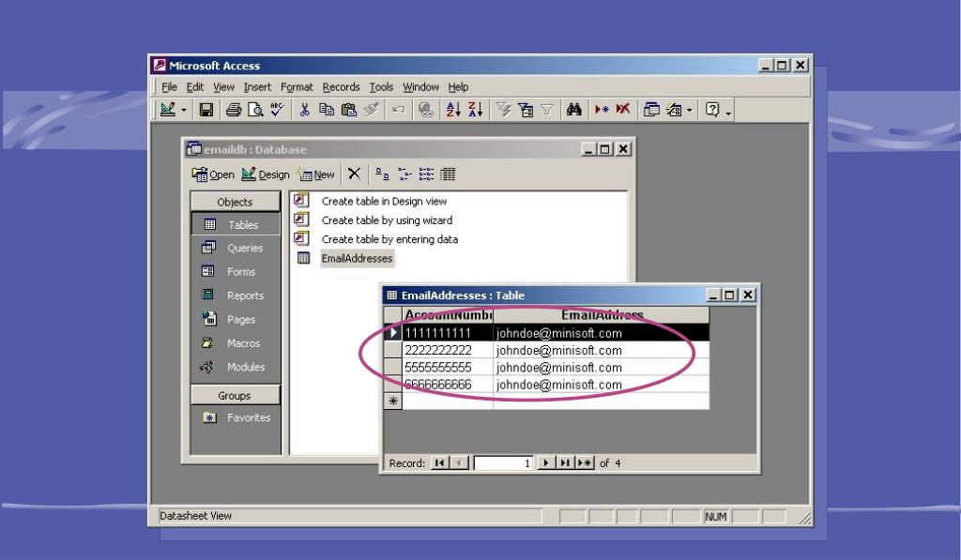
Task: Click Open in the emaildb database window
Action: point(213,174)
